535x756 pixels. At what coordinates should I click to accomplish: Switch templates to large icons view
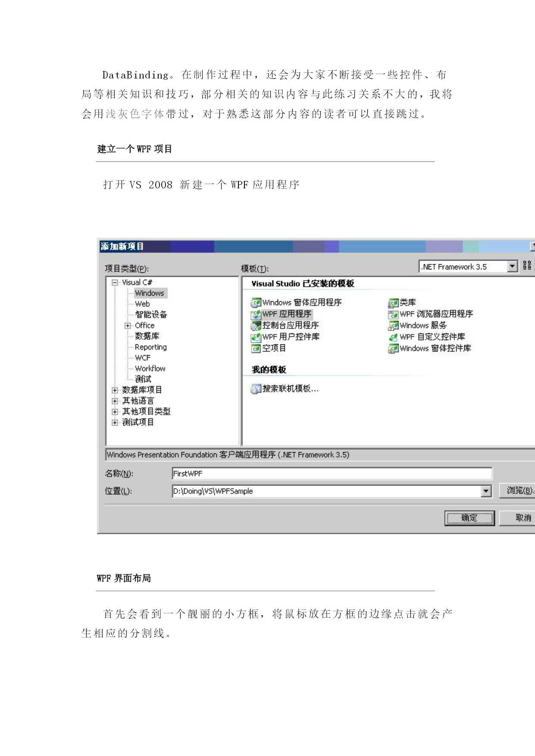[527, 266]
